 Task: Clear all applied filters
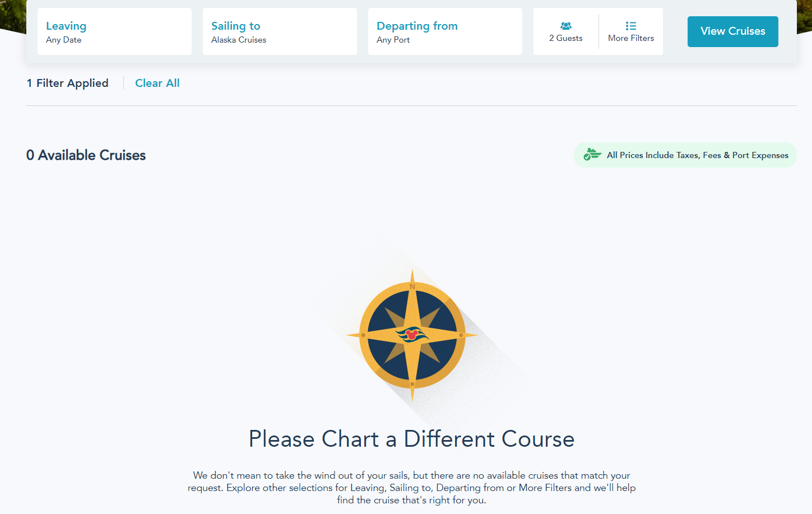[x=157, y=83]
